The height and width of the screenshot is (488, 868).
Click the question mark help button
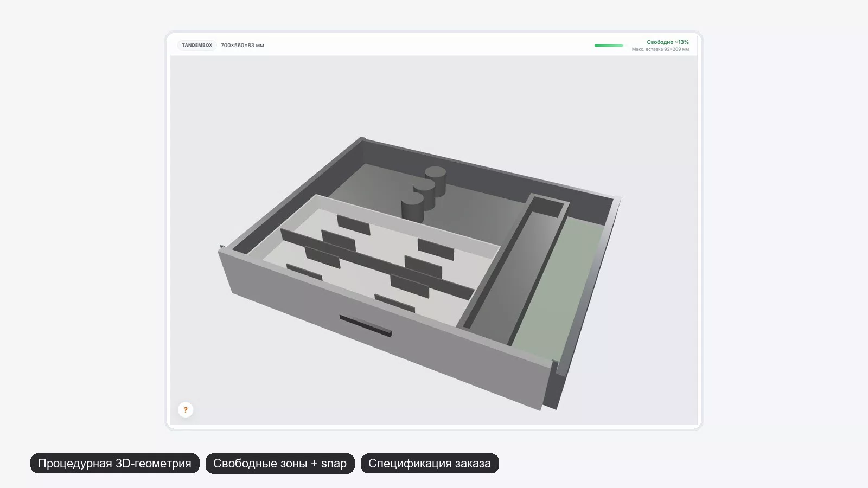click(186, 410)
